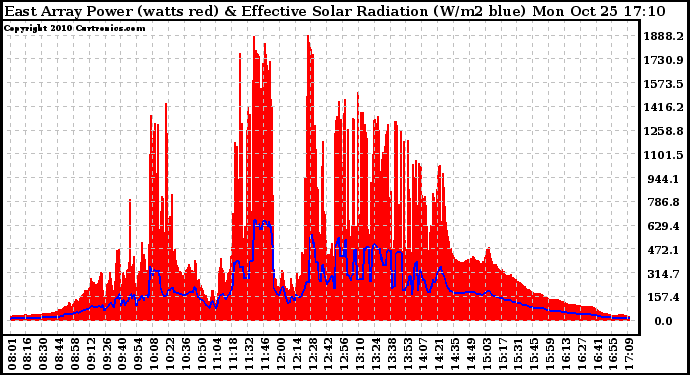This screenshot has height=375, width=690.
Task: Click the 08:01 time label
Action: click(x=12, y=354)
